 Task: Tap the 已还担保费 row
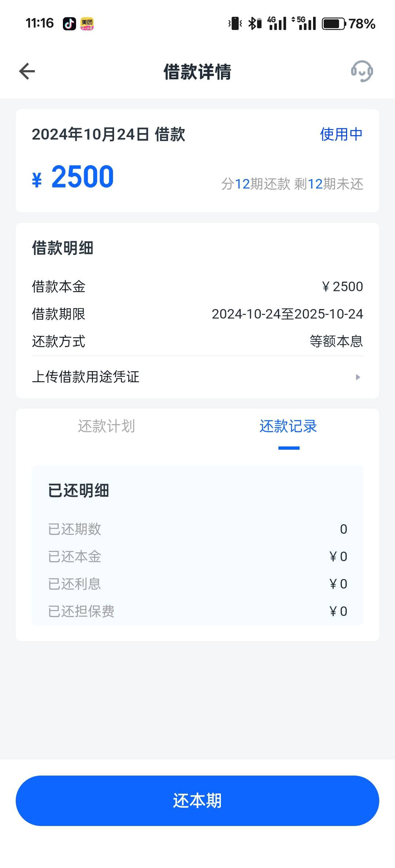point(197,611)
